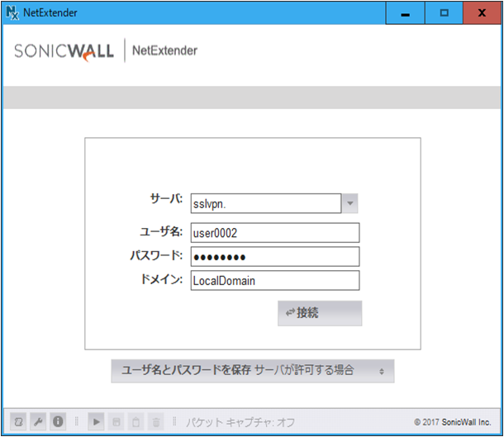Screen dimensions: 504x437
Task: Click the clipboard copy capture icon
Action: (136, 421)
